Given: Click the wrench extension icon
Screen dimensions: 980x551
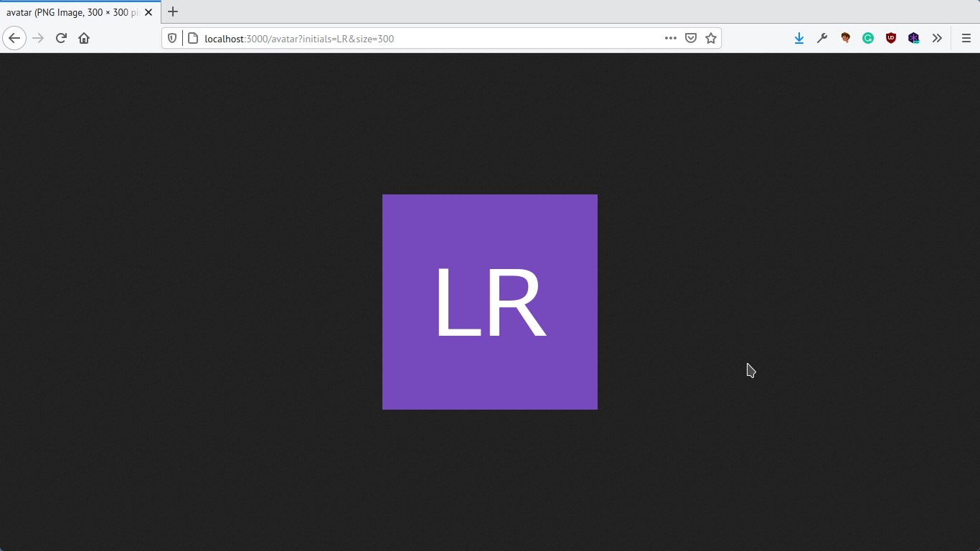Looking at the screenshot, I should [822, 37].
